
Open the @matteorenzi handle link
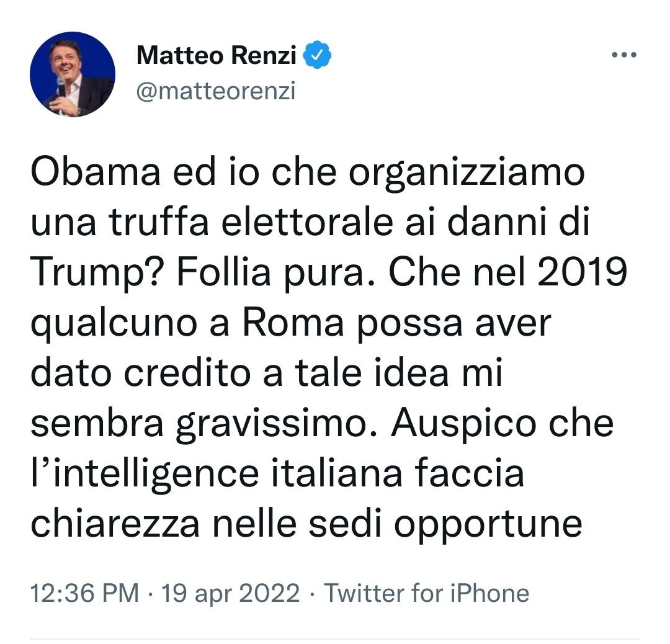[215, 91]
